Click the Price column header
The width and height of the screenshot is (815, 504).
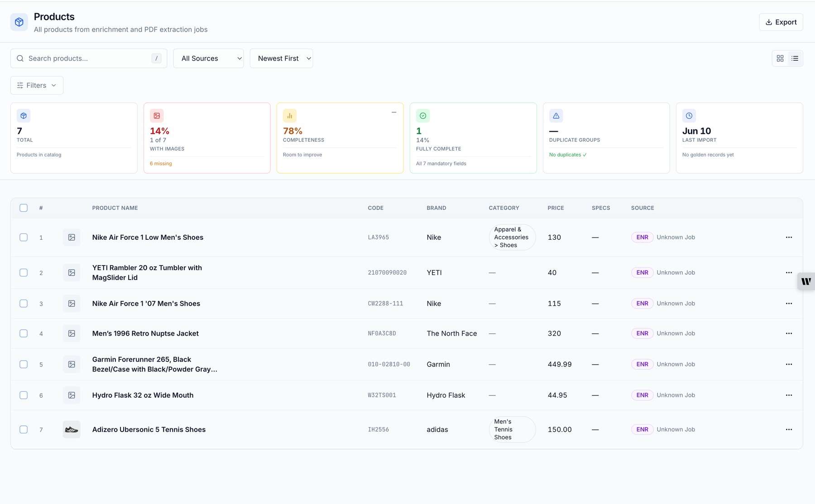pos(556,208)
